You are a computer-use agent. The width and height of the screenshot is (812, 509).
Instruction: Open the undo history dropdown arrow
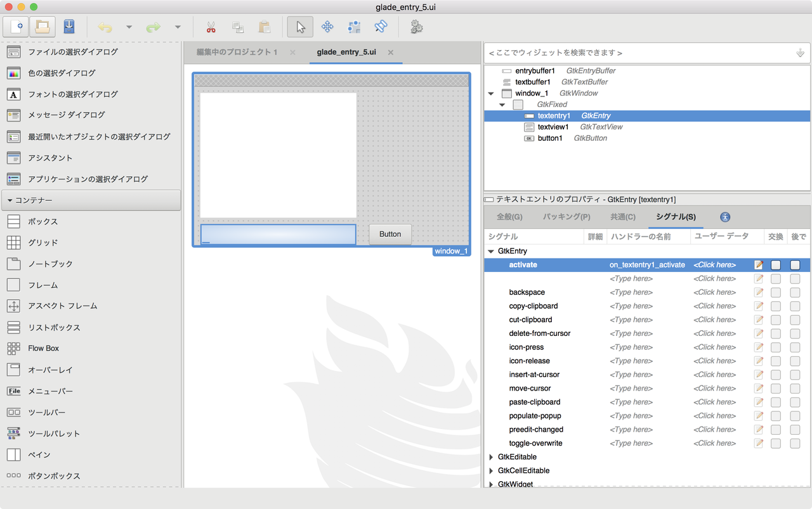pos(129,27)
